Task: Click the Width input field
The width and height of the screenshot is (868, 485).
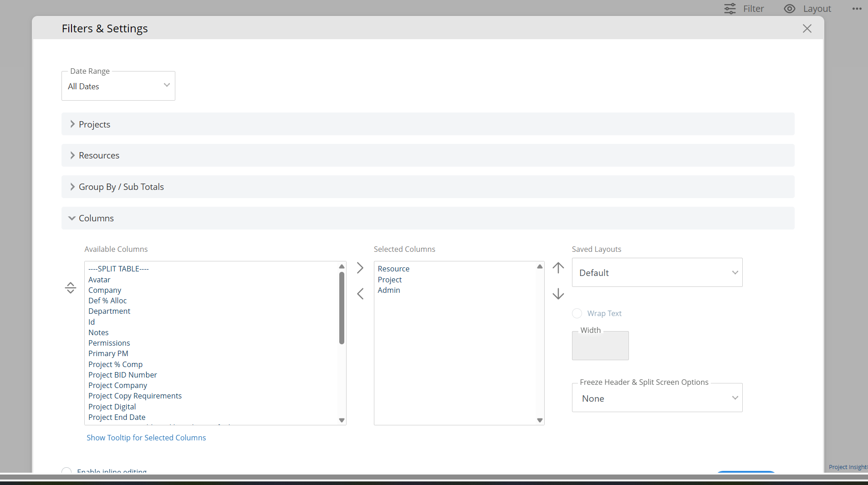Action: click(x=600, y=346)
